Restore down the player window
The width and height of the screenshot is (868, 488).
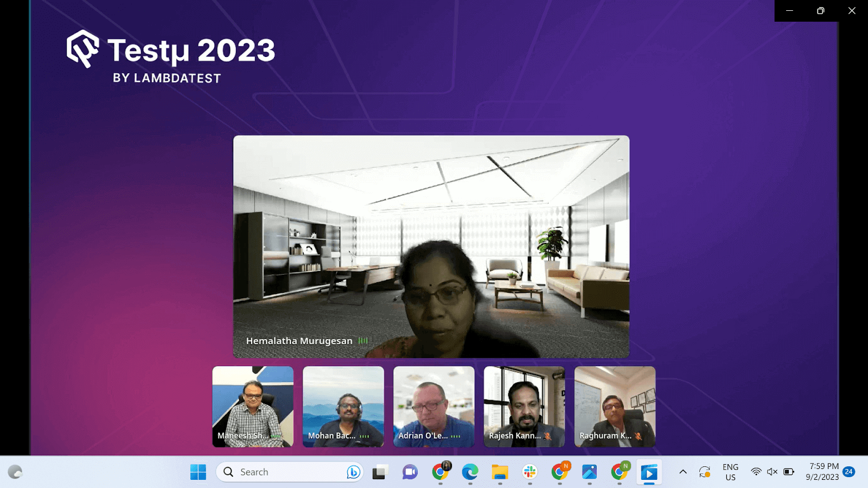(821, 11)
